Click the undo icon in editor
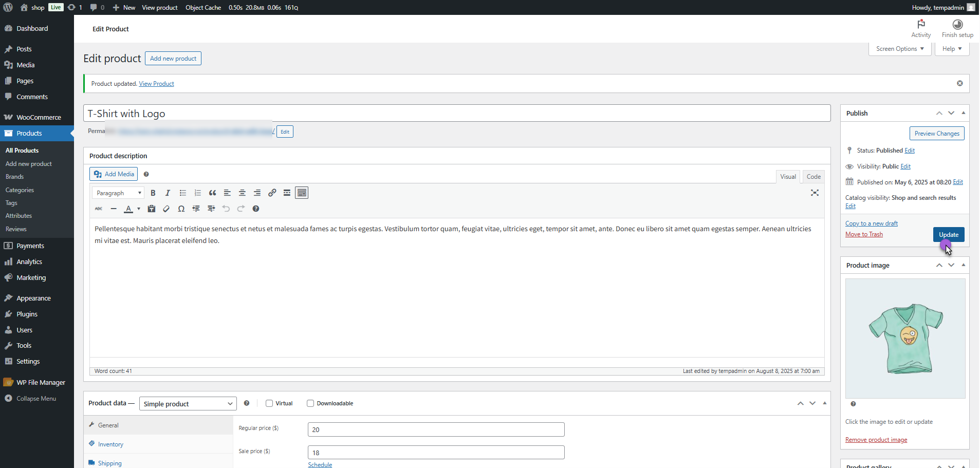The image size is (980, 468). 226,209
